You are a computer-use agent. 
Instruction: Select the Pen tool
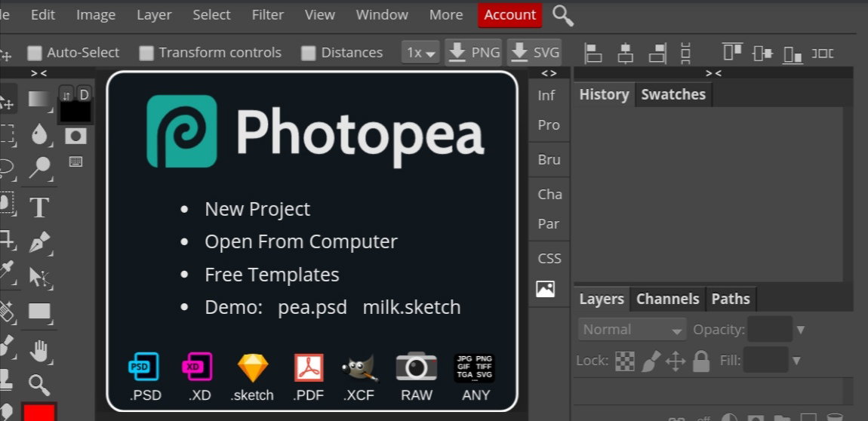[39, 241]
